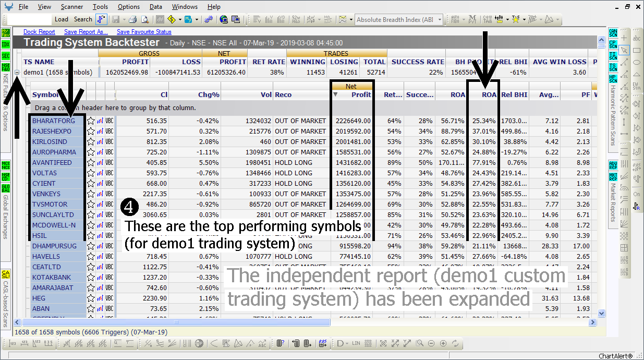Open the Options menu
This screenshot has width=644, height=360.
129,7
